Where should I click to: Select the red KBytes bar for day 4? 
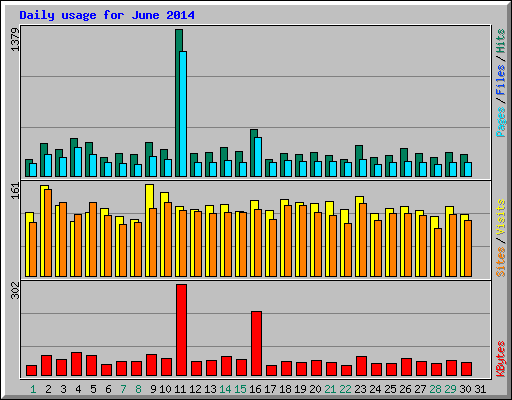pyautogui.click(x=76, y=364)
